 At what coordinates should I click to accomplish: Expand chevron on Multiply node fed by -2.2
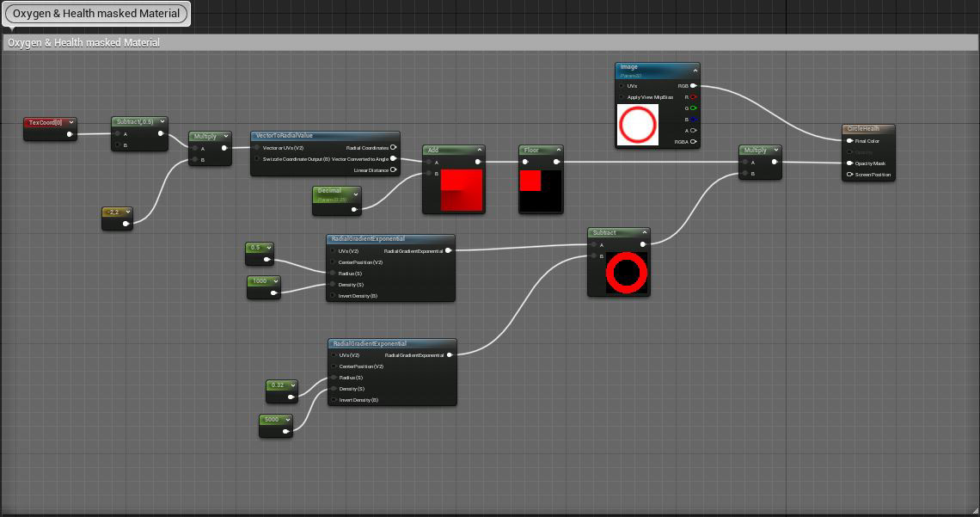tap(226, 136)
